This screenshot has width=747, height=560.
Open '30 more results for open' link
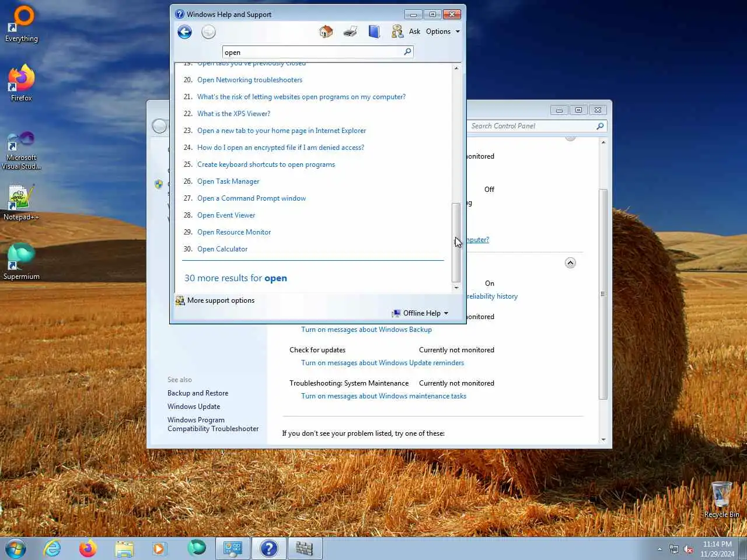(x=236, y=278)
